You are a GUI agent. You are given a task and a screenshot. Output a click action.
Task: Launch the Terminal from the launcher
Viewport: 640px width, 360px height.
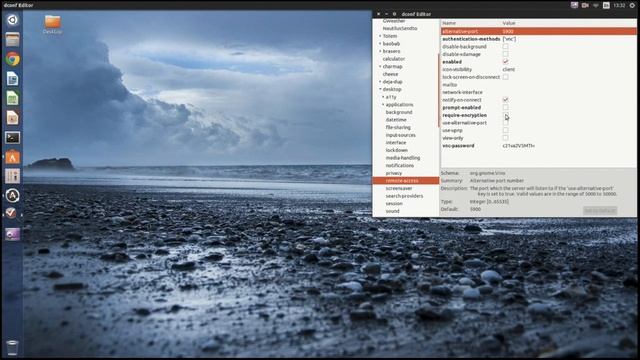click(x=12, y=138)
